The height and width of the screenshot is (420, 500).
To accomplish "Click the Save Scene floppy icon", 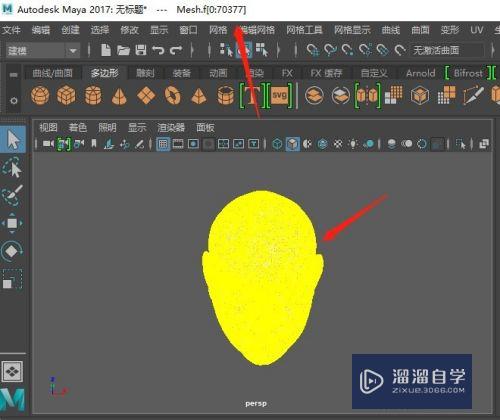I will point(141,50).
